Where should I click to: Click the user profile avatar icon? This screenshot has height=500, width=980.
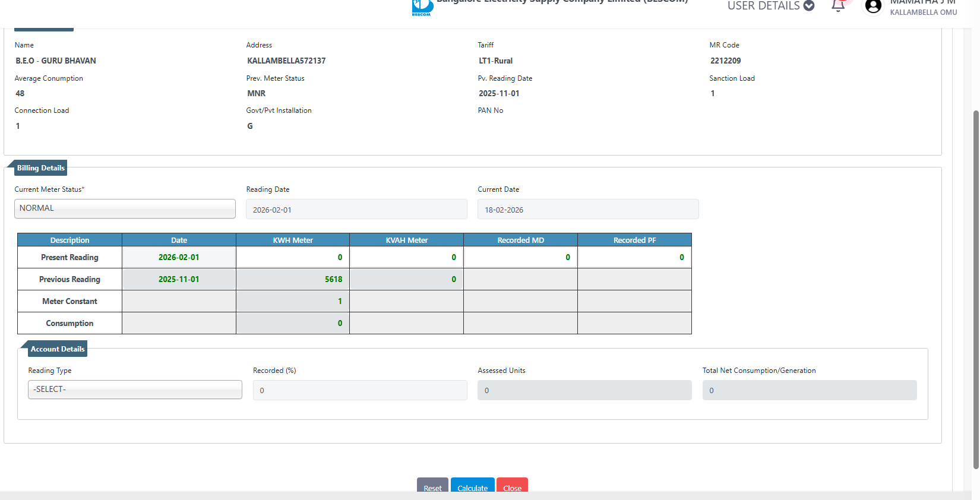click(873, 7)
